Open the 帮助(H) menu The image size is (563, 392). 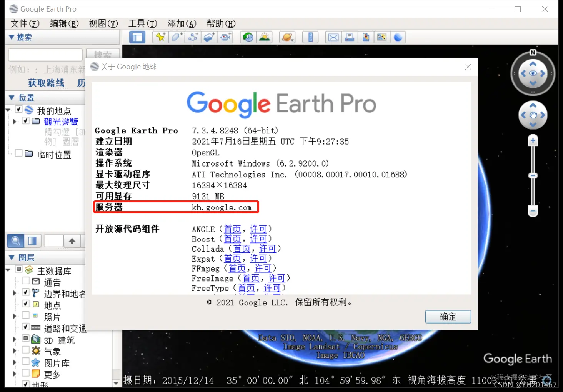coord(221,23)
